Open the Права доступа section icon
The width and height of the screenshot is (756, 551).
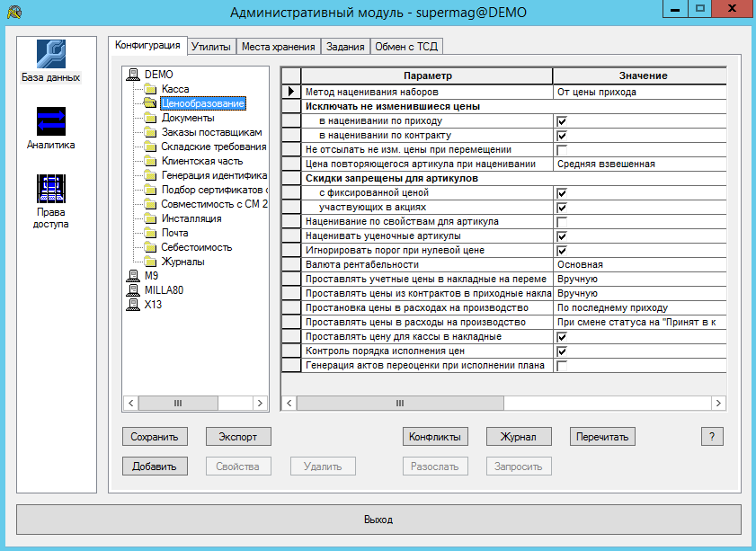coord(50,189)
